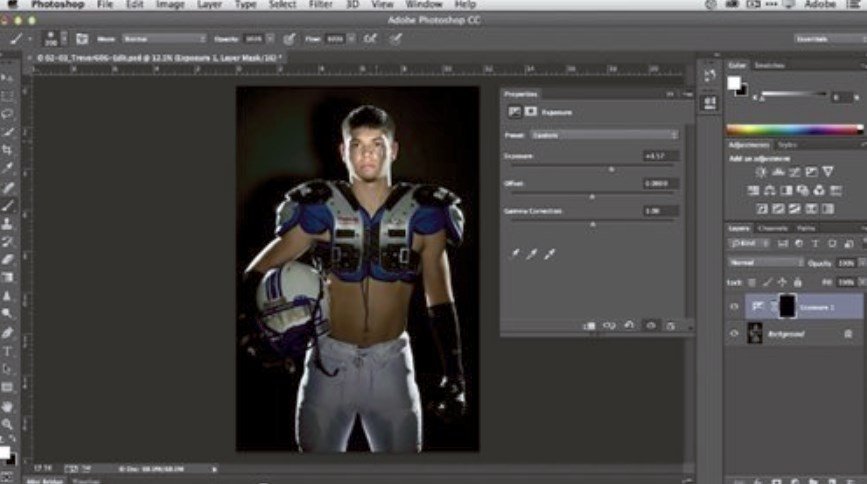The width and height of the screenshot is (867, 484).
Task: Click the Exposure value input field
Action: [x=660, y=156]
